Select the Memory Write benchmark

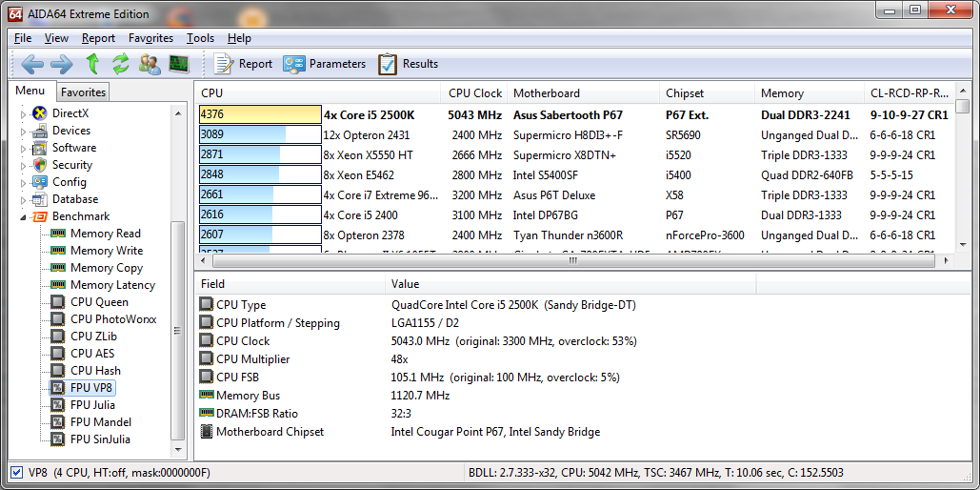click(x=96, y=251)
